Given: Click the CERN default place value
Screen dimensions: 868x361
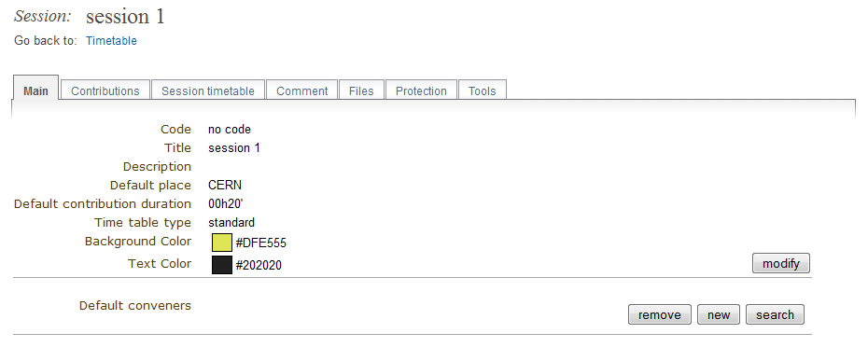Looking at the screenshot, I should 225,185.
